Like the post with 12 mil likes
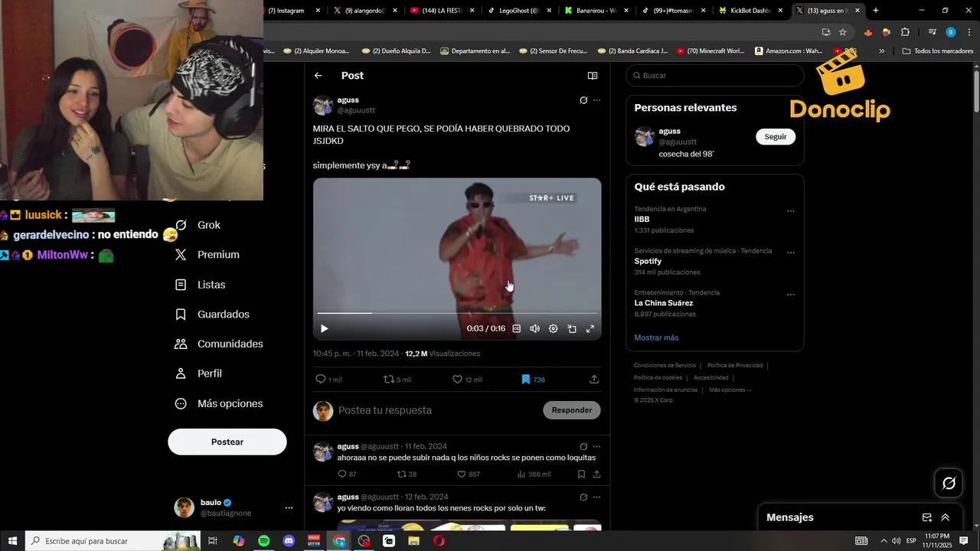This screenshot has height=551, width=980. click(457, 379)
